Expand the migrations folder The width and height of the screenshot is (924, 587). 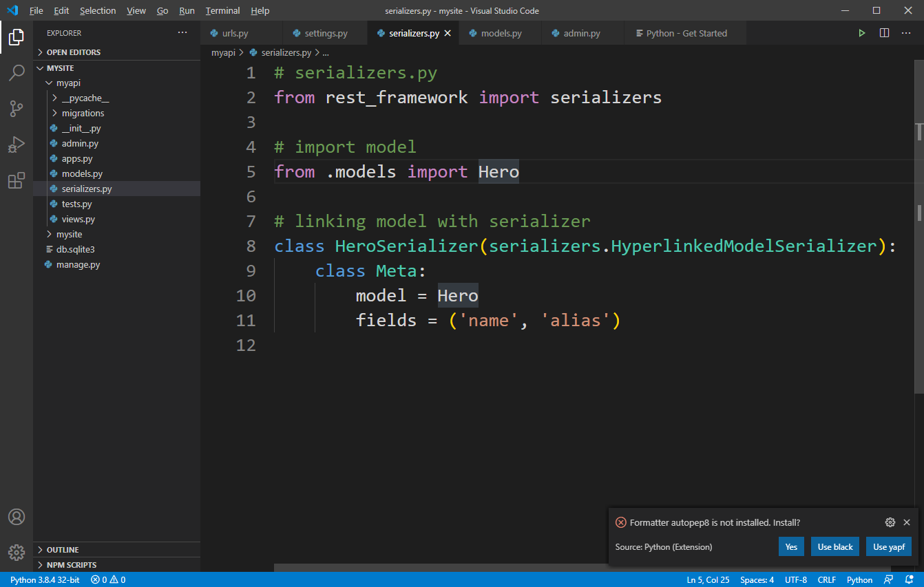click(x=117, y=114)
